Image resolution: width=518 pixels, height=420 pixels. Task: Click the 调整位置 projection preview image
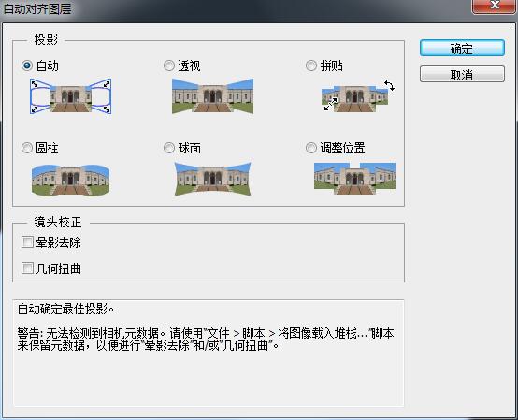(x=354, y=179)
